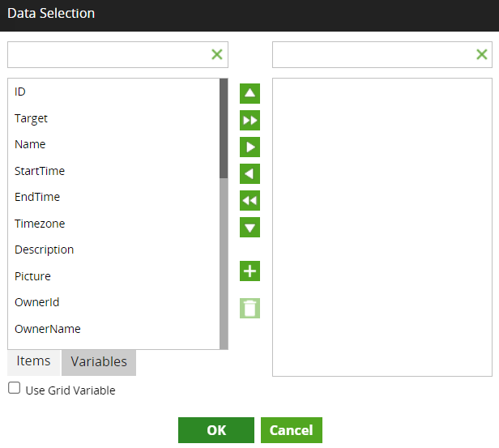This screenshot has height=448, width=499.
Task: Select the Target item in list
Action: coord(113,118)
